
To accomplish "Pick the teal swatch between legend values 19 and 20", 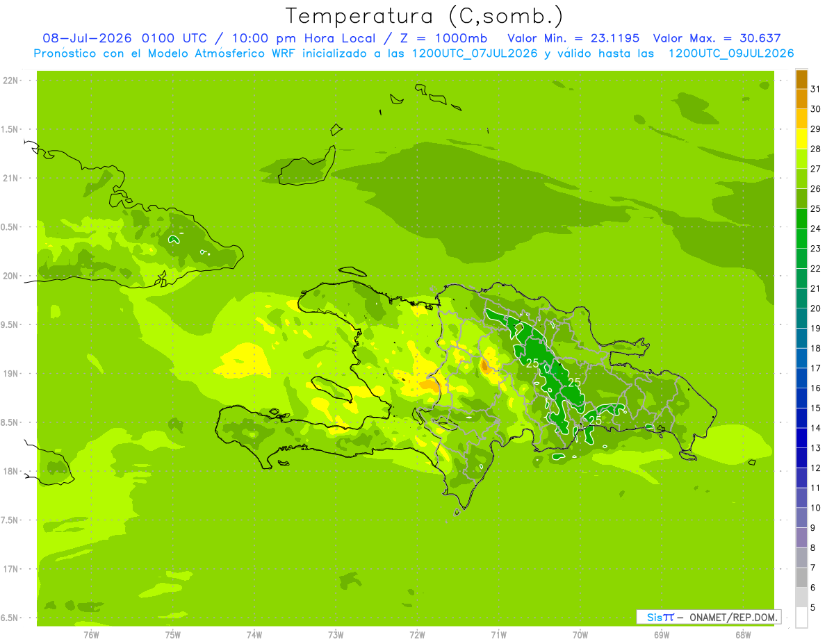I will 801,318.
